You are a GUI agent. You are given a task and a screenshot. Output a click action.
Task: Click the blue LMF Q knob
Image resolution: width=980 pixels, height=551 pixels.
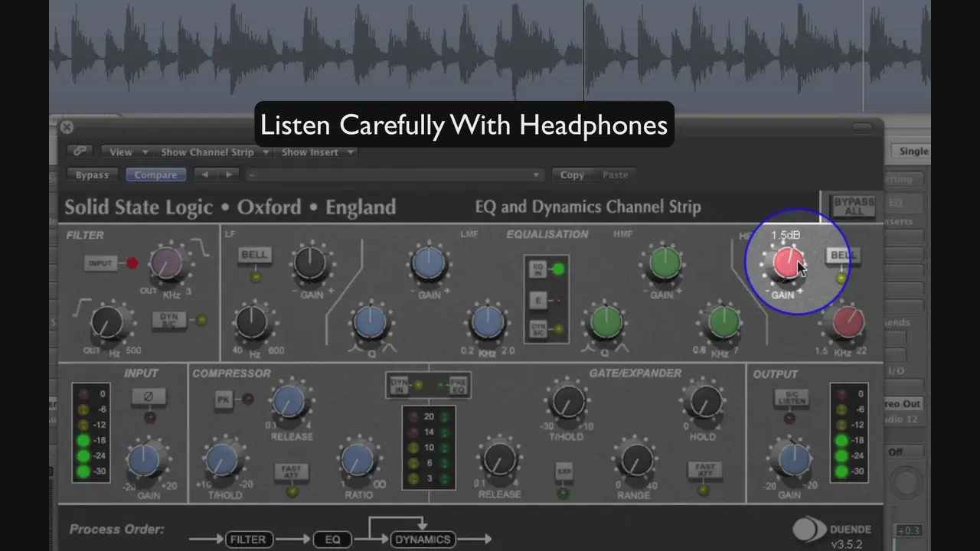[x=371, y=322]
